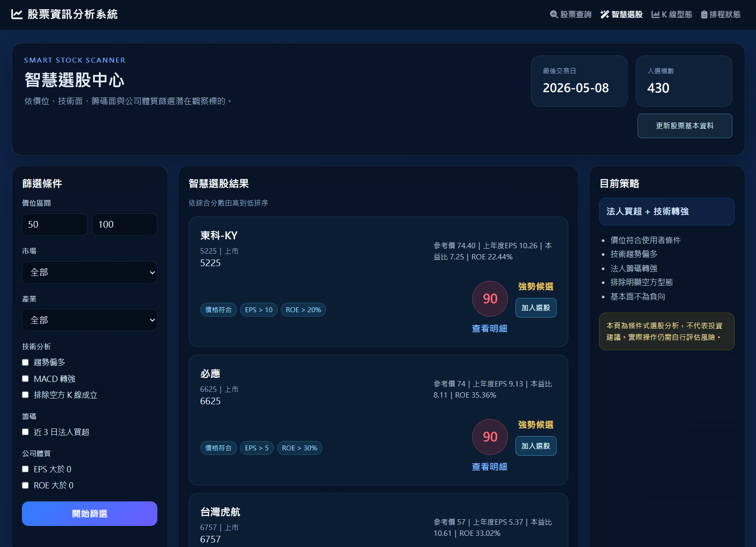Click the score 90 circle on 必應
Screen dimensions: 756x547
490,437
